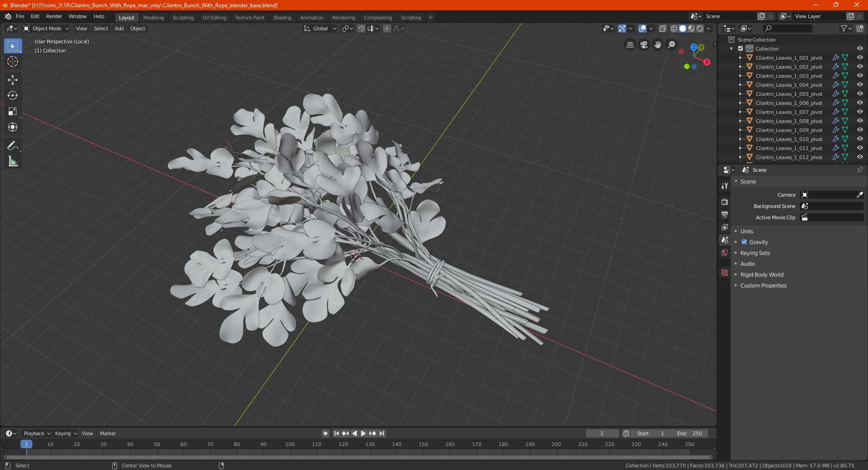This screenshot has width=868, height=470.
Task: Open the Playback dropdown in timeline
Action: click(x=37, y=433)
